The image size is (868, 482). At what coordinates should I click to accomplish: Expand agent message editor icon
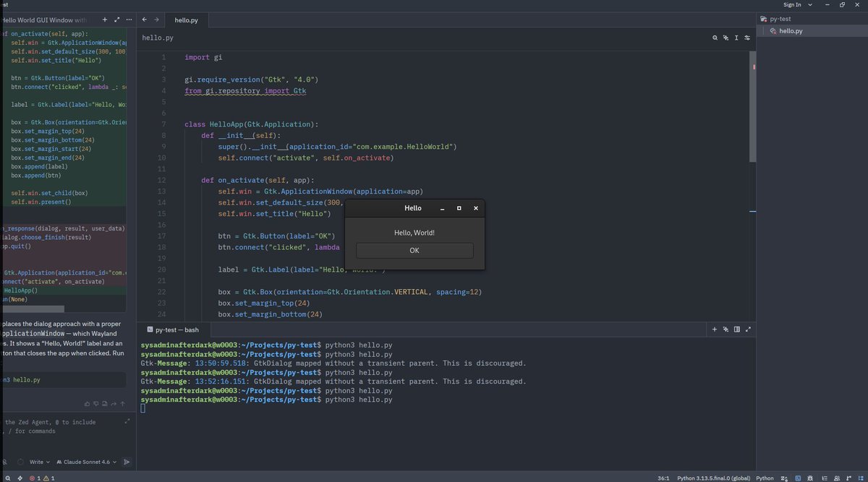tap(127, 421)
